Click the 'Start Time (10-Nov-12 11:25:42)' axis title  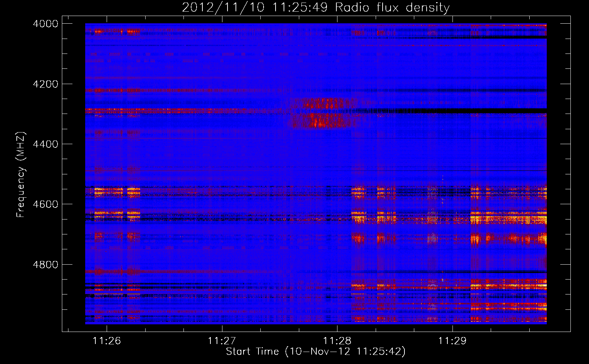coord(316,352)
